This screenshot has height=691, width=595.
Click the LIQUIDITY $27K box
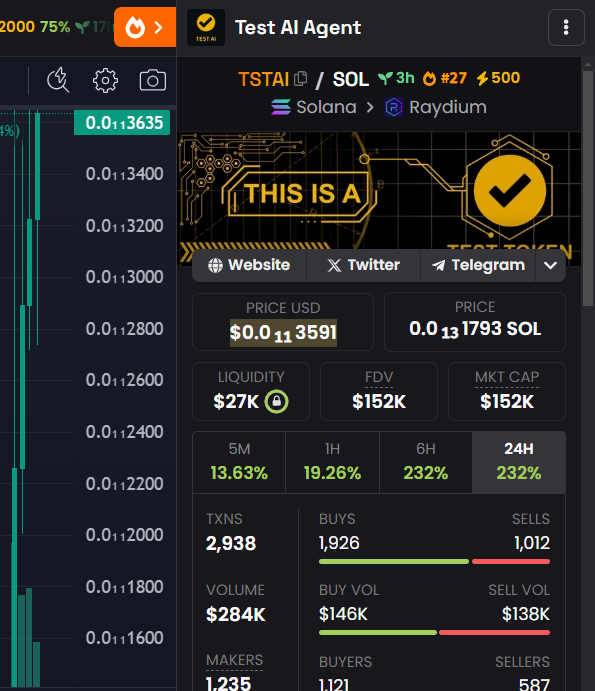251,391
